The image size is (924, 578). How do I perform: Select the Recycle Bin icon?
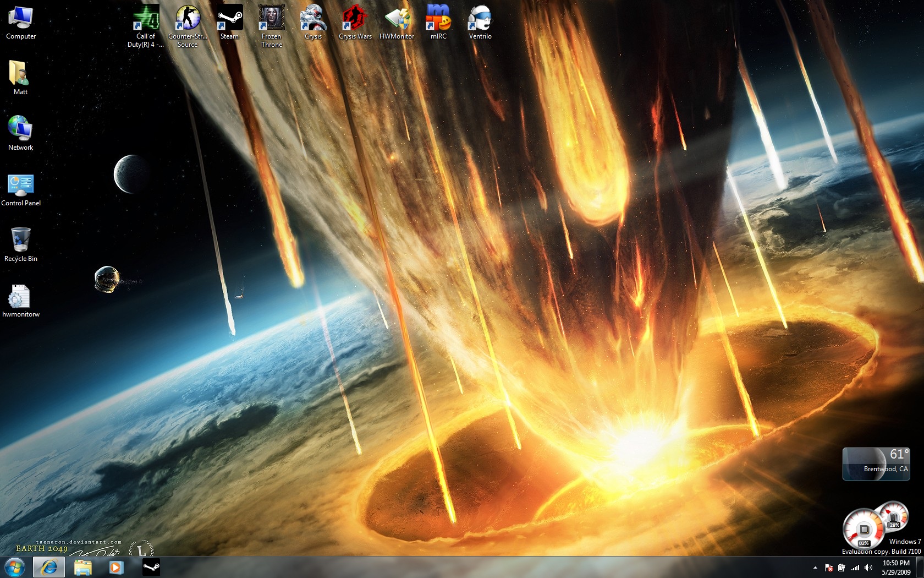click(21, 245)
